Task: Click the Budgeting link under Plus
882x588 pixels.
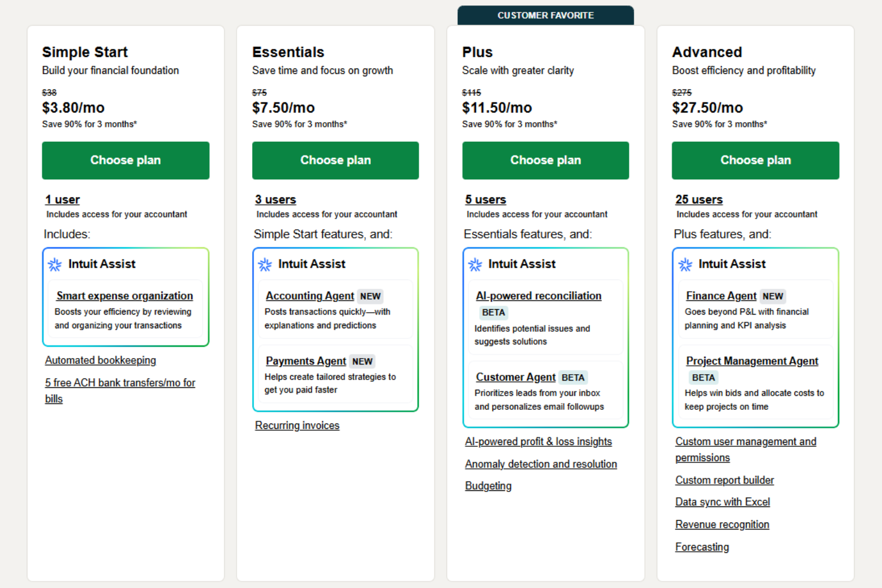Action: point(487,486)
